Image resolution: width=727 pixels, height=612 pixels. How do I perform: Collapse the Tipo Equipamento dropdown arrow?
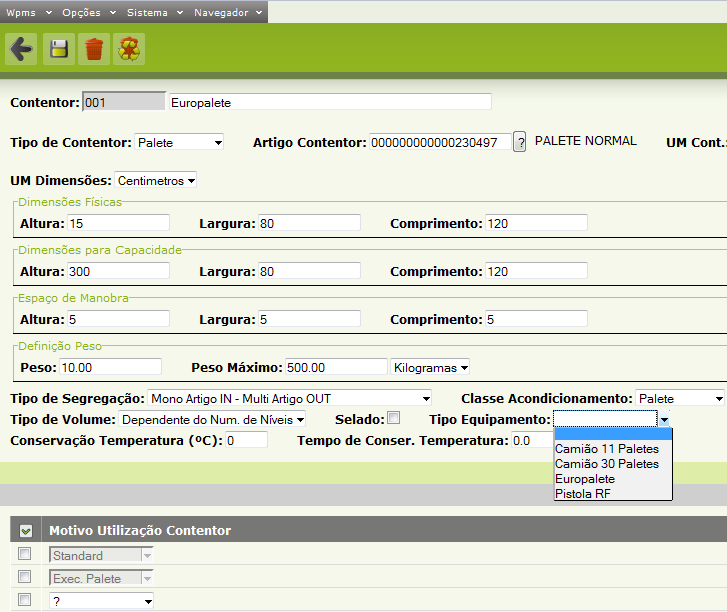664,420
